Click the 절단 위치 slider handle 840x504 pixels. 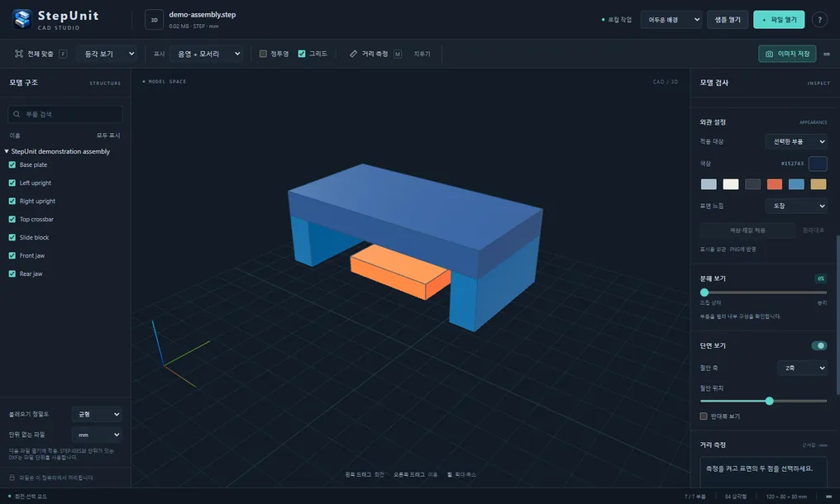coord(769,402)
